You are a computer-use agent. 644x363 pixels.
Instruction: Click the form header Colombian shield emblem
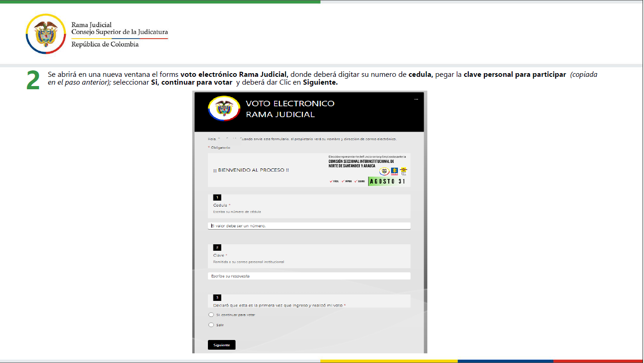(x=224, y=109)
